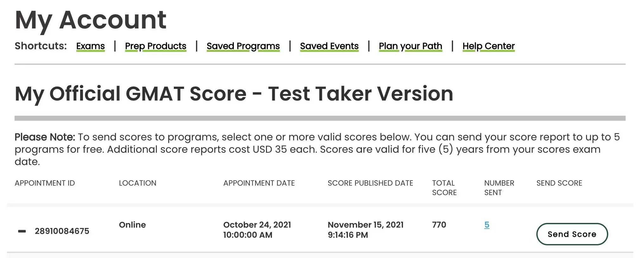Go to Prep Products shortcut
644x258 pixels.
[155, 46]
